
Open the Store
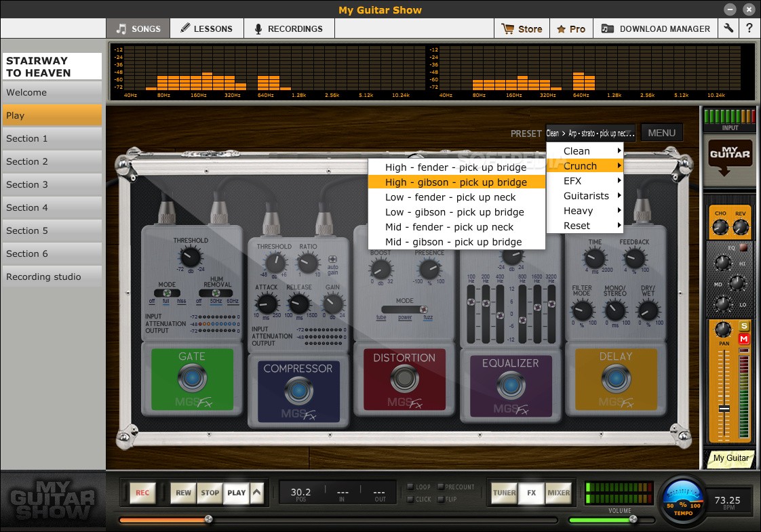tap(522, 28)
